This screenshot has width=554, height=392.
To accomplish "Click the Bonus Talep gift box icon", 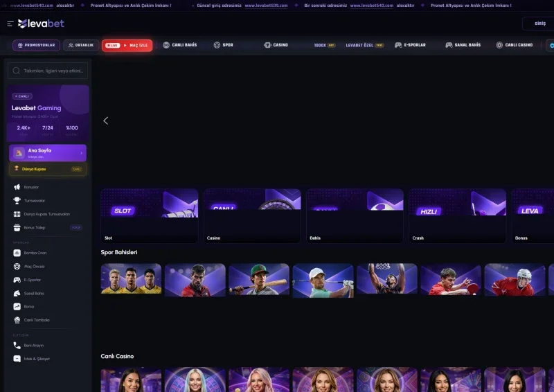I will (x=17, y=228).
